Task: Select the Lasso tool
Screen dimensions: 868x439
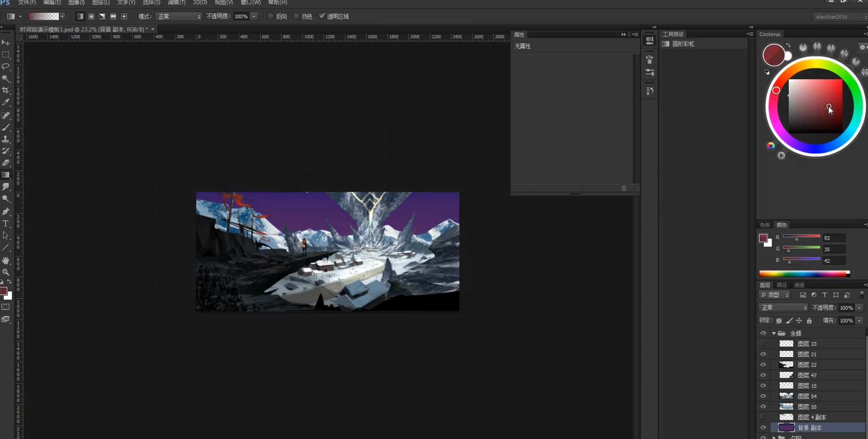Action: [x=6, y=67]
